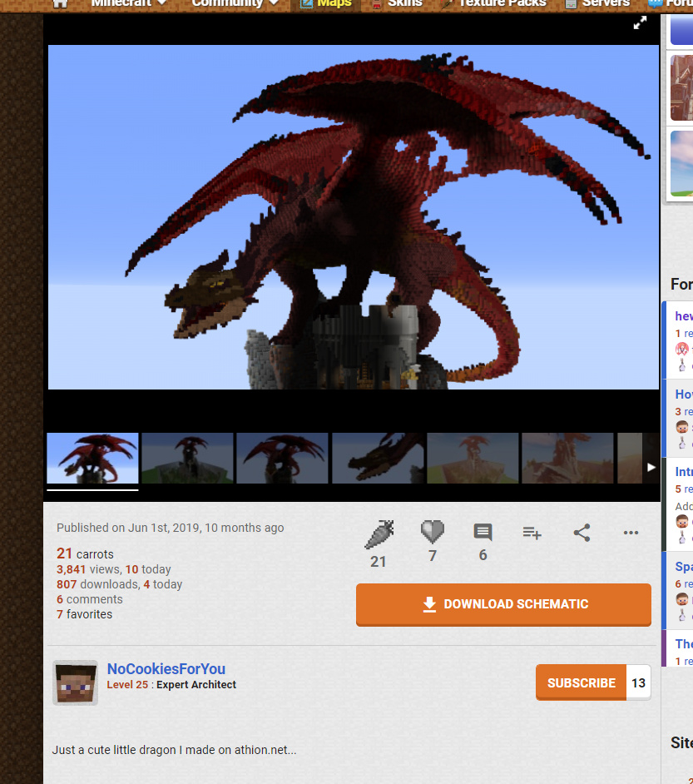Select the fourth thumbnail of dragon head
This screenshot has width=693, height=784.
[378, 458]
